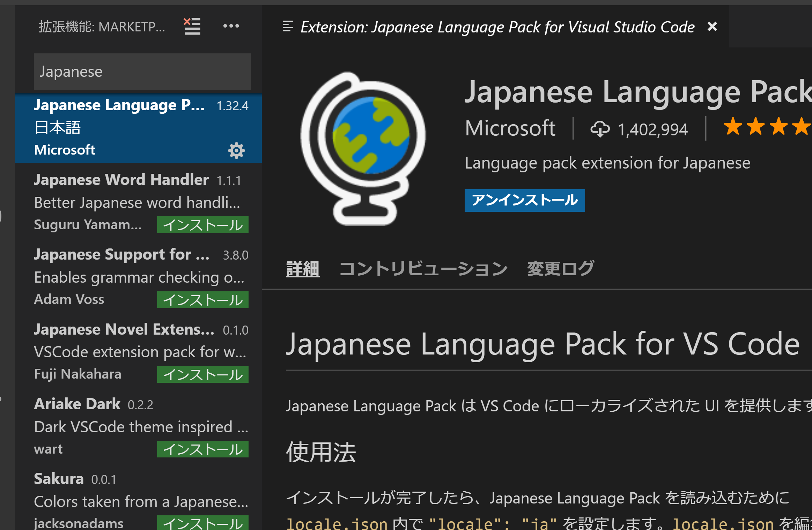Click version 1.1.1 of Japanese Word Handler
The height and width of the screenshot is (530, 812).
(229, 181)
